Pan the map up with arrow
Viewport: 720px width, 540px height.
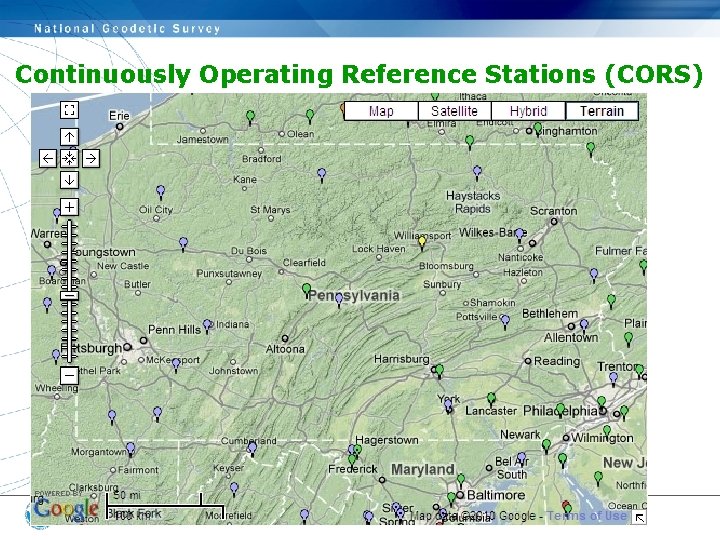click(69, 136)
